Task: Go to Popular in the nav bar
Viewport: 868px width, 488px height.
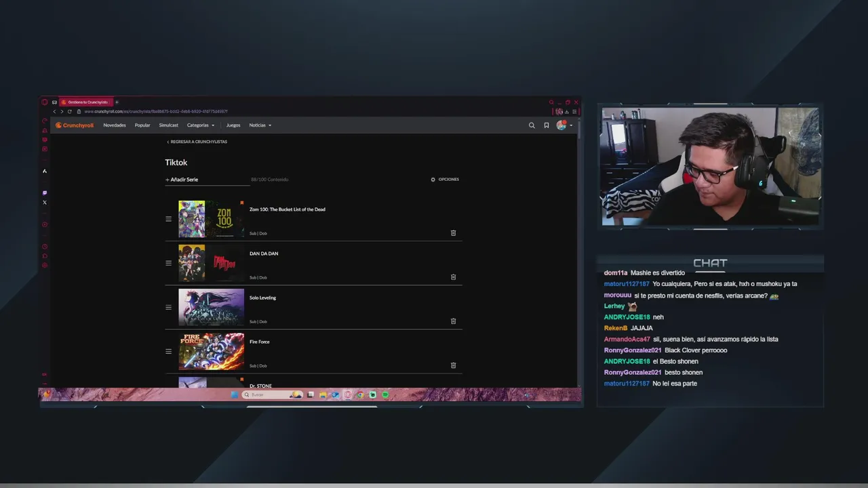Action: click(142, 125)
